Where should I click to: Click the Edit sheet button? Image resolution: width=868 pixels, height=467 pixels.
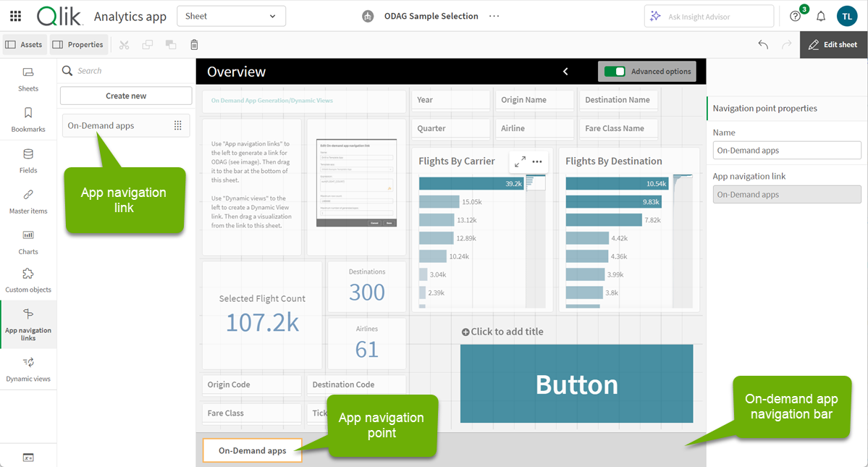[x=833, y=45]
